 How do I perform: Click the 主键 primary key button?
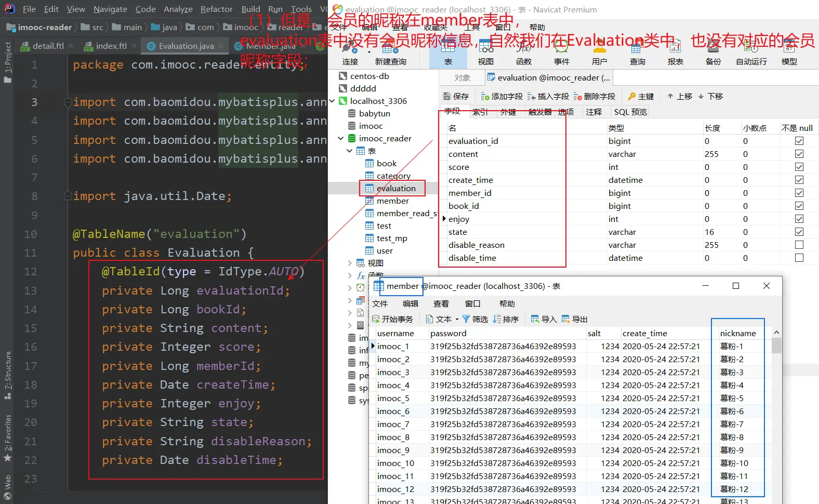641,97
